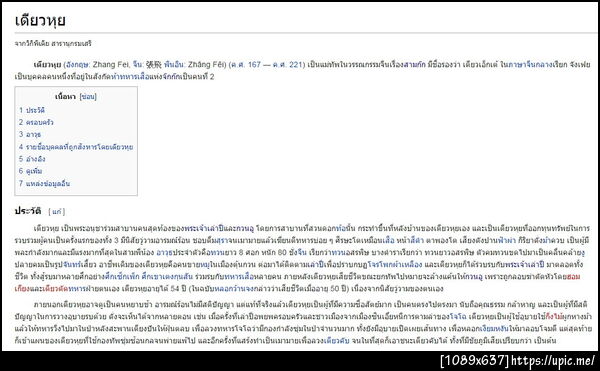The height and width of the screenshot is (371, 600).
Task: Open the red link เตียวตัด
Action: [56, 288]
